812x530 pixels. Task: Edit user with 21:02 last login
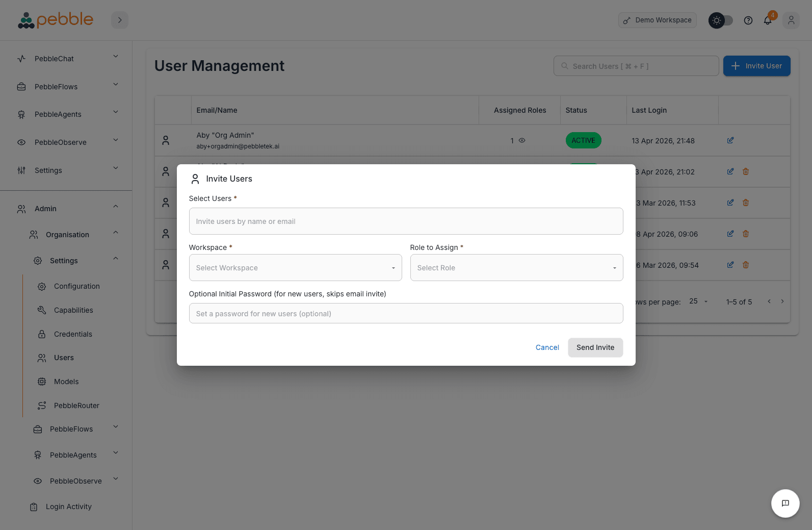730,171
